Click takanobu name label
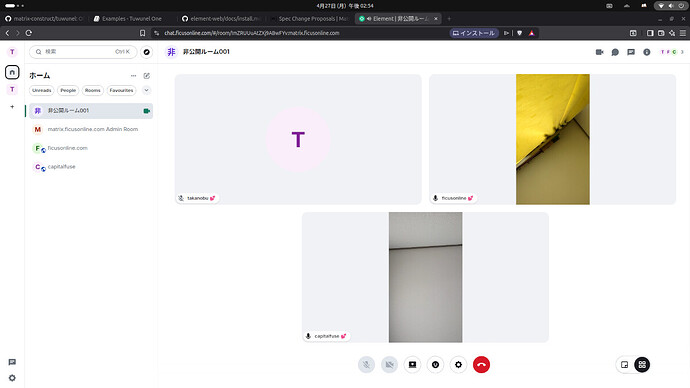Image resolution: width=690 pixels, height=388 pixels. pos(198,198)
